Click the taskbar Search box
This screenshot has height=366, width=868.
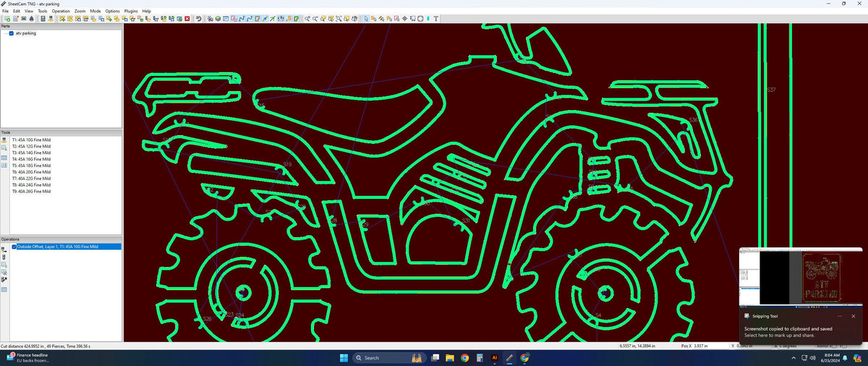(x=389, y=357)
